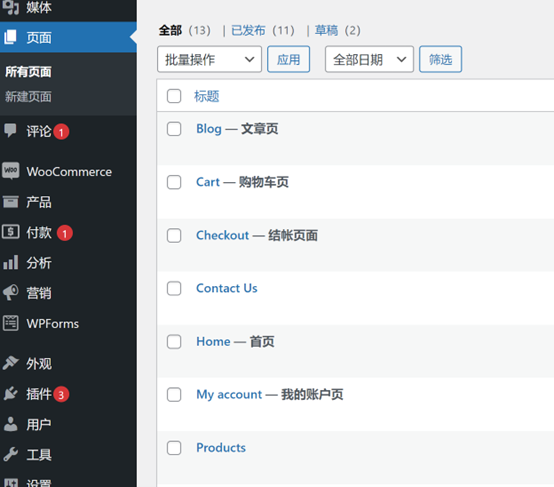Select 所有页面 submenu item
Viewport: 554px width, 487px height.
(x=28, y=72)
